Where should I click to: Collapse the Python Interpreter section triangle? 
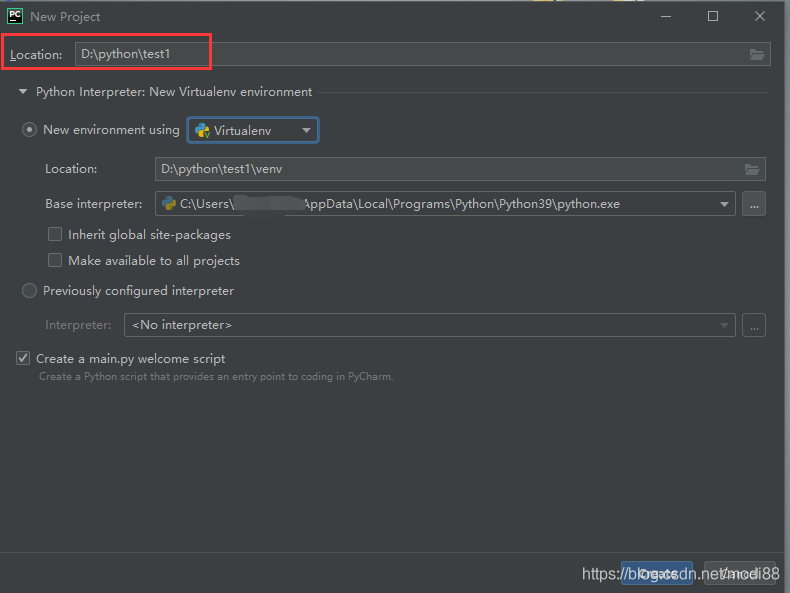23,92
